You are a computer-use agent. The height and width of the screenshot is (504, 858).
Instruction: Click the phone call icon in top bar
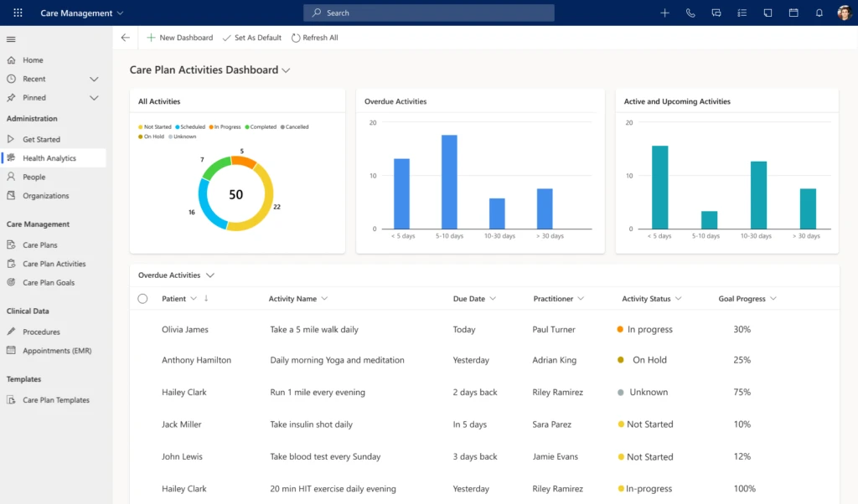(x=690, y=13)
